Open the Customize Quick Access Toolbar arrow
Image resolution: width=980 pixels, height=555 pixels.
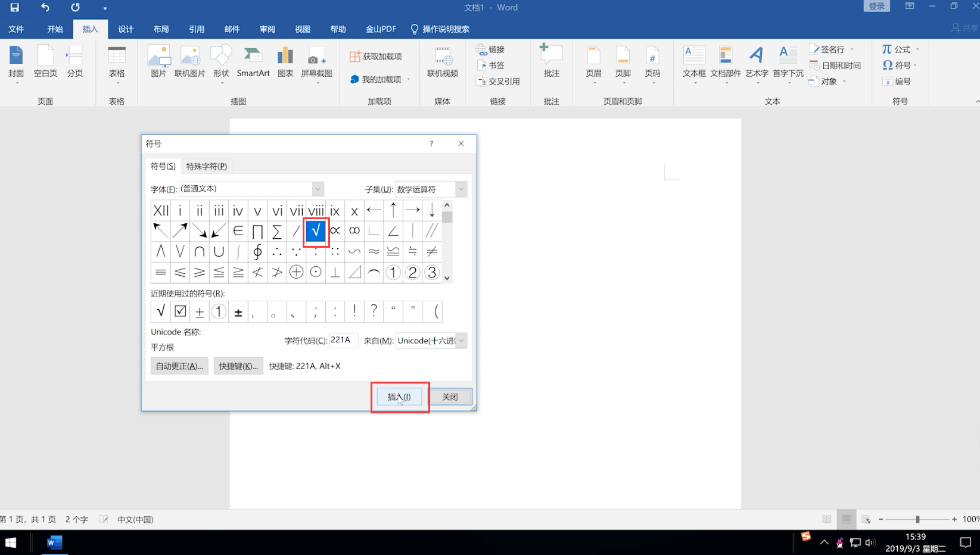pyautogui.click(x=105, y=8)
